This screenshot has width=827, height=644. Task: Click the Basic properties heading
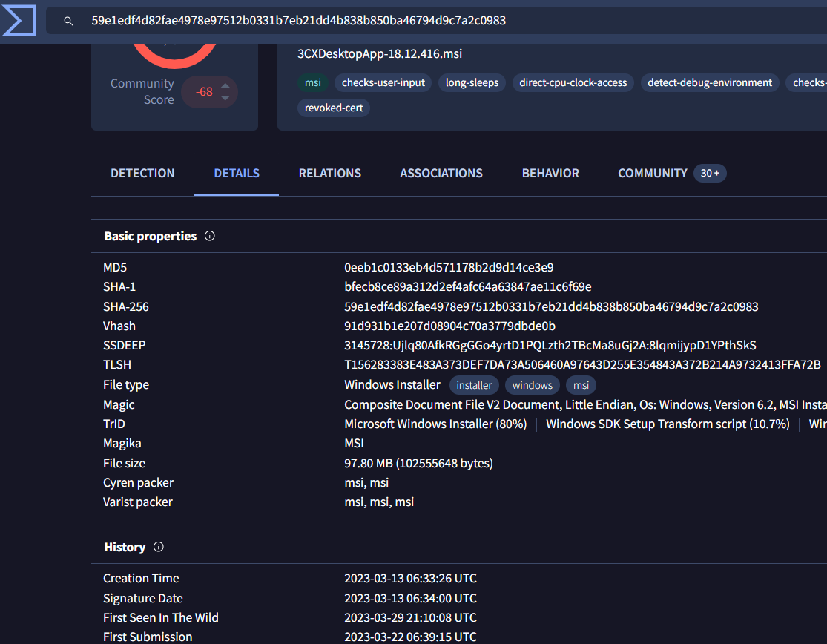coord(151,236)
